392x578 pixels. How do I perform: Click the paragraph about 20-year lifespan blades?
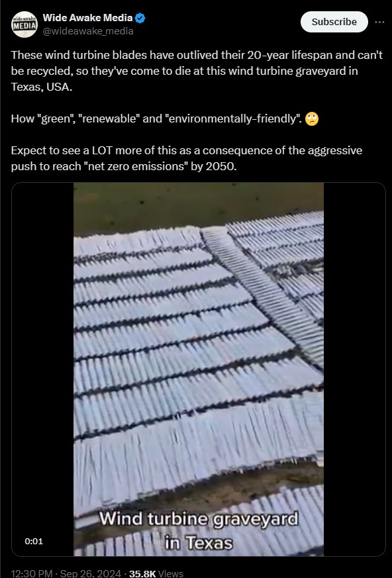(197, 71)
